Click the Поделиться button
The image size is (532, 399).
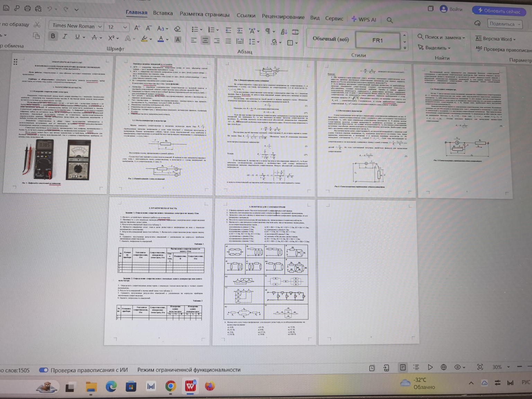click(x=504, y=24)
